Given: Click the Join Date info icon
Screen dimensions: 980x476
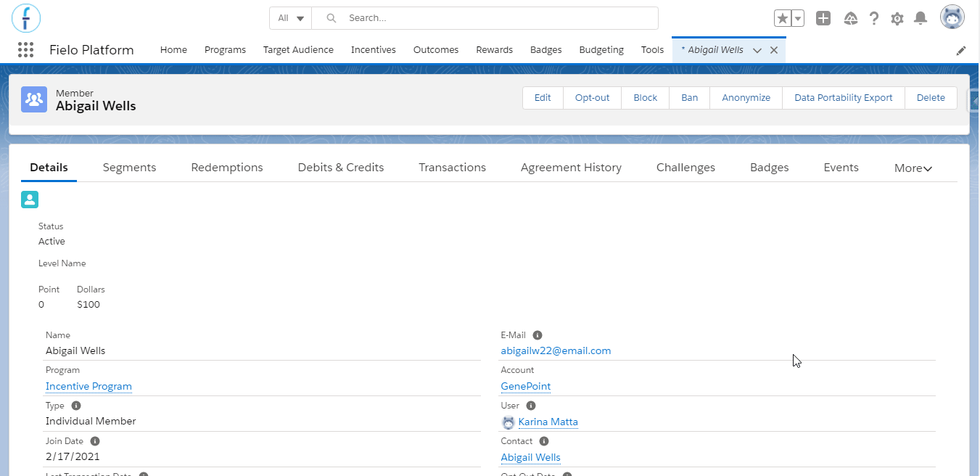Looking at the screenshot, I should click(x=95, y=440).
